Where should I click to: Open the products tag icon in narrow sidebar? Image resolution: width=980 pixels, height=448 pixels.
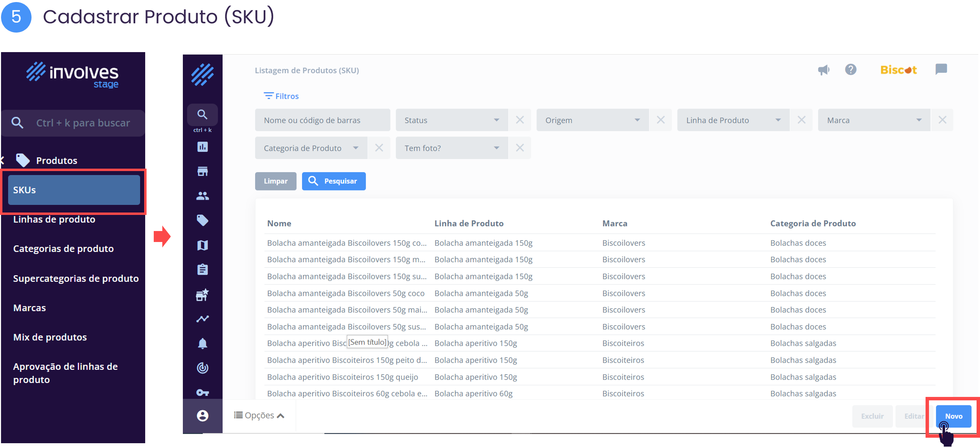coord(202,220)
